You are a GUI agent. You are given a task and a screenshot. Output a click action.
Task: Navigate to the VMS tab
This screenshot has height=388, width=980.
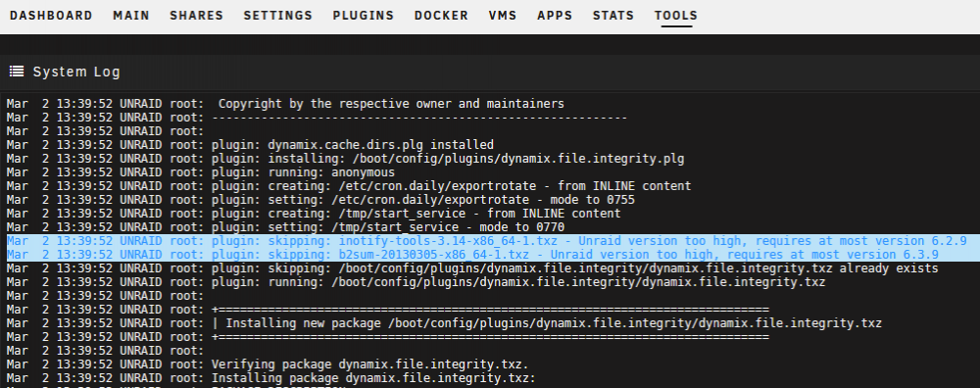[x=503, y=16]
